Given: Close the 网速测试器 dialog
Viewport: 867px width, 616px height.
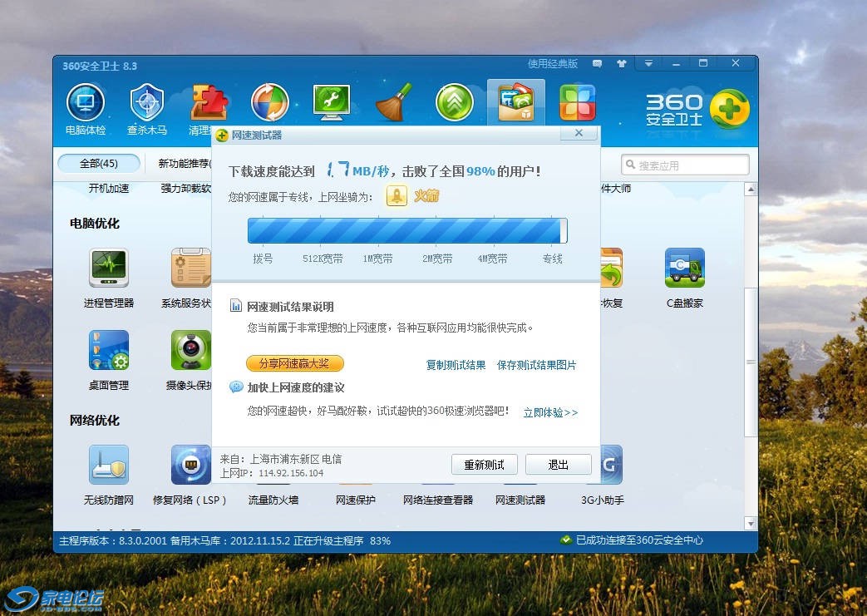Looking at the screenshot, I should [579, 133].
